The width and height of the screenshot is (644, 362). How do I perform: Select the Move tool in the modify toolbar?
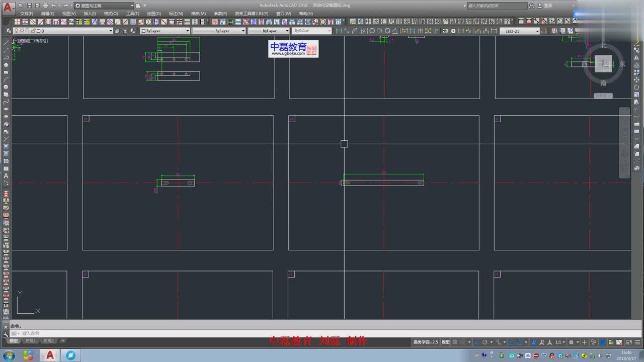click(636, 80)
